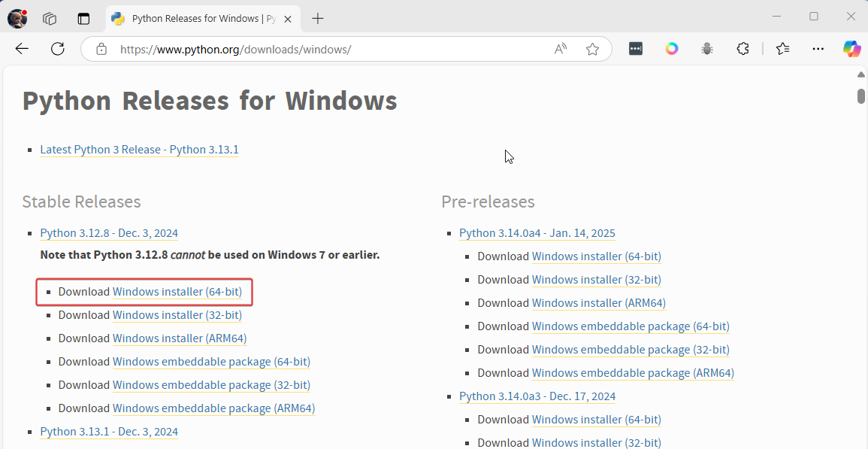Viewport: 868px width, 449px height.
Task: Click the Windows 7 compatibility note text
Action: [x=210, y=255]
